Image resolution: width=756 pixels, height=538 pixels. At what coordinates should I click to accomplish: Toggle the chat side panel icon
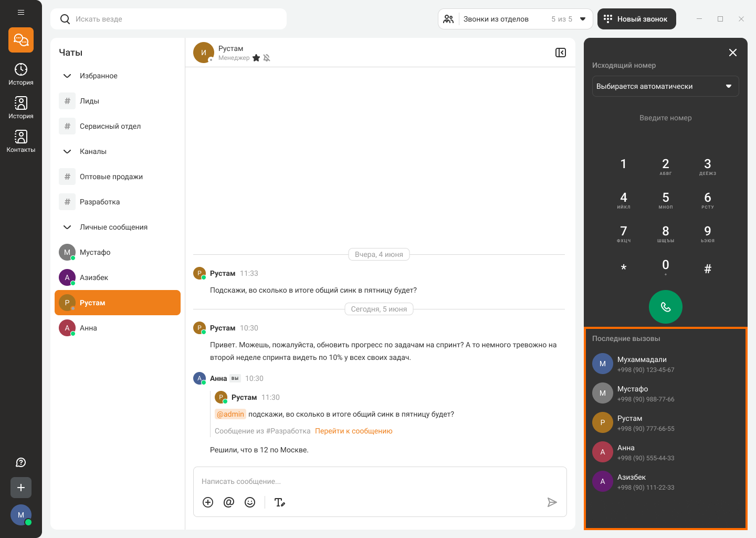point(561,53)
